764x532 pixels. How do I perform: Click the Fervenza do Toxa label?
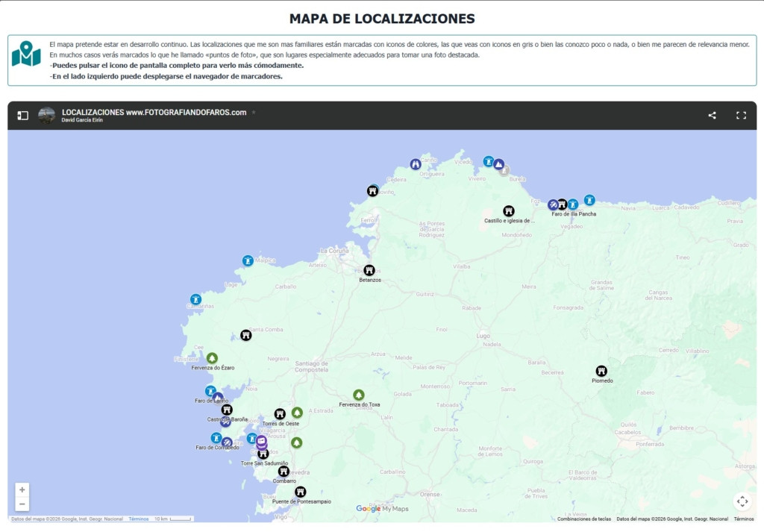tap(360, 404)
